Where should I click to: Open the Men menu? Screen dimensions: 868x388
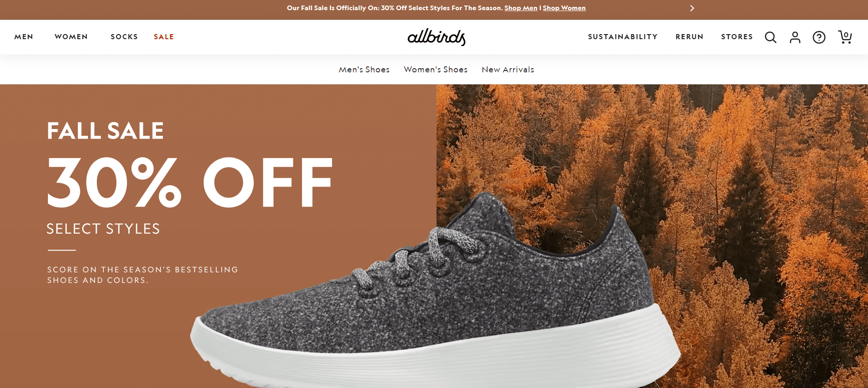(24, 37)
